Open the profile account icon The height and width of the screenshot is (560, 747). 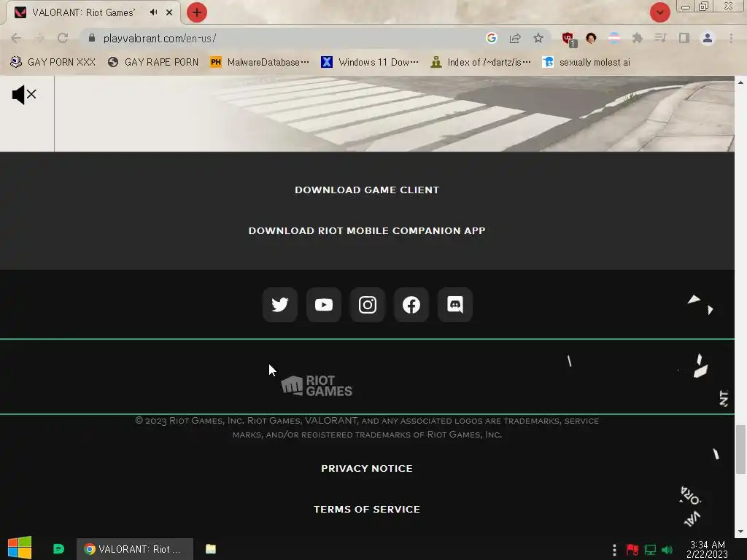pos(708,38)
